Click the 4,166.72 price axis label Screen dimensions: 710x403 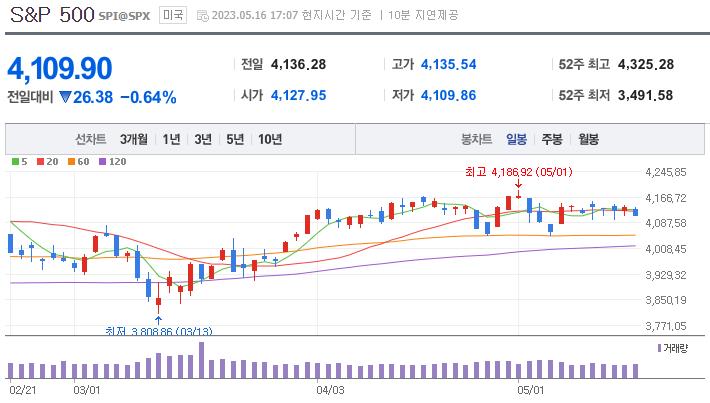666,198
